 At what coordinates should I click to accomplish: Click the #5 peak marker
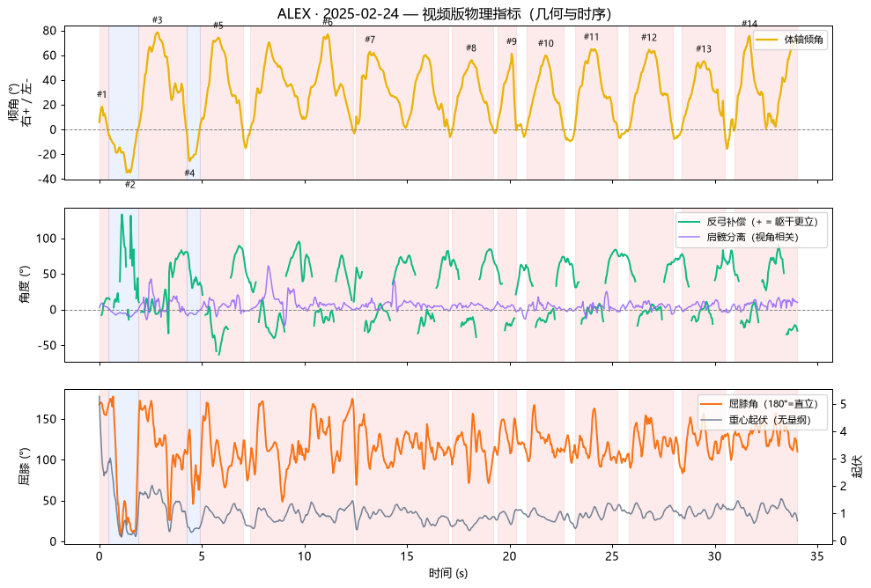point(218,26)
